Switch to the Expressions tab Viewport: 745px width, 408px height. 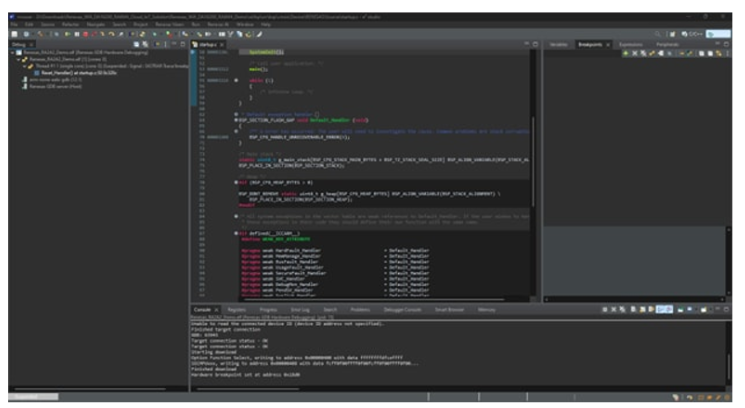click(x=631, y=45)
